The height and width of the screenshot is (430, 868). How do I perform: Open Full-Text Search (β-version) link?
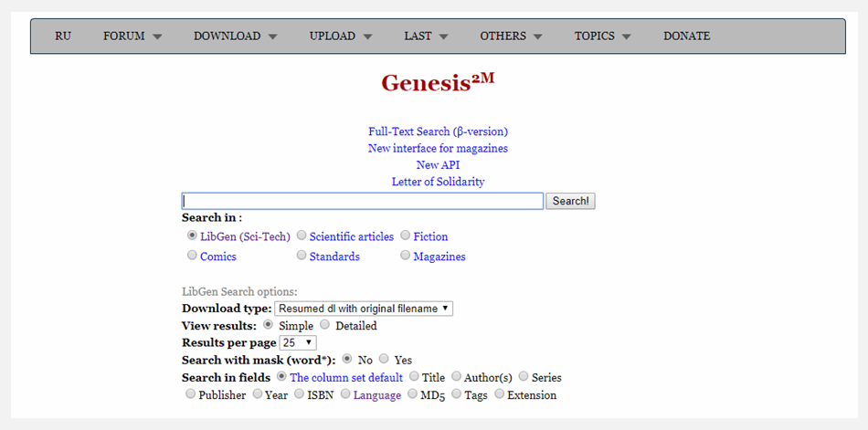pos(438,131)
